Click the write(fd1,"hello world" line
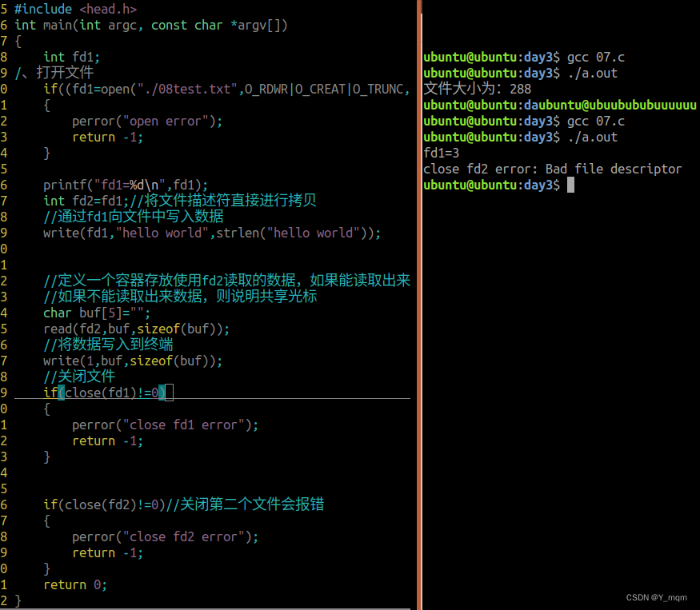Viewport: 700px width, 610px height. click(x=212, y=233)
